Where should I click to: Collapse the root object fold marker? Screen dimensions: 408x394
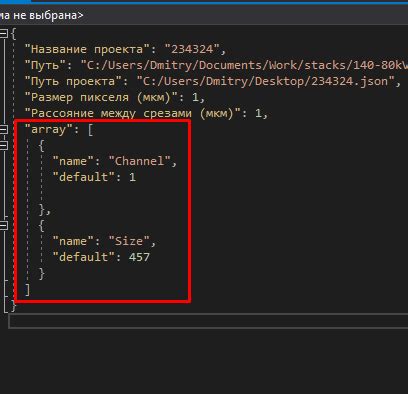point(3,33)
